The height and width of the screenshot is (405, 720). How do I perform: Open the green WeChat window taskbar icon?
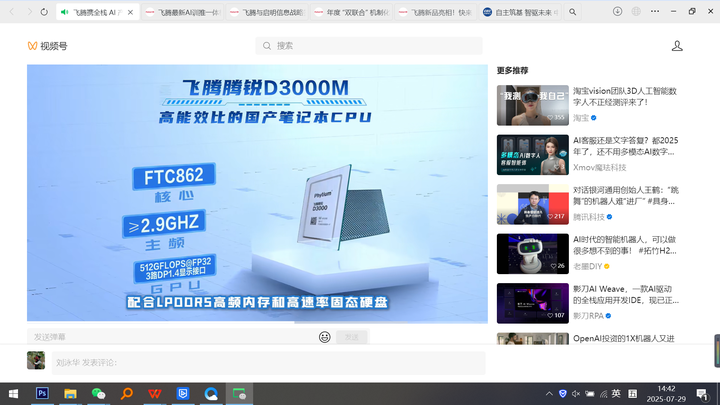(239, 394)
